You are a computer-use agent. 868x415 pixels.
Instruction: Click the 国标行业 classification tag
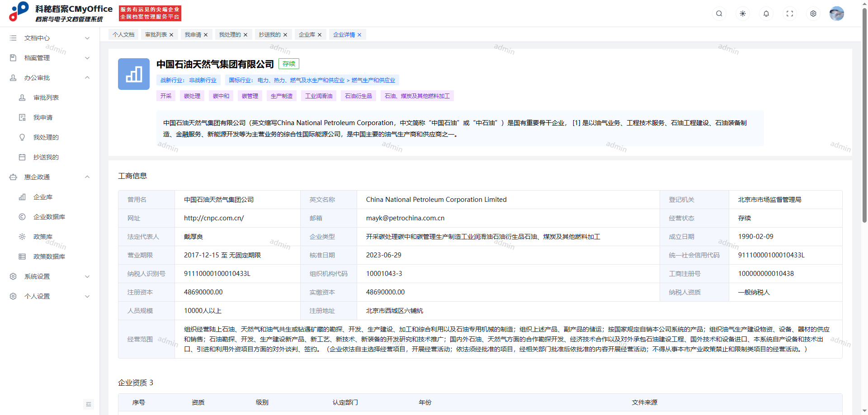pyautogui.click(x=312, y=80)
